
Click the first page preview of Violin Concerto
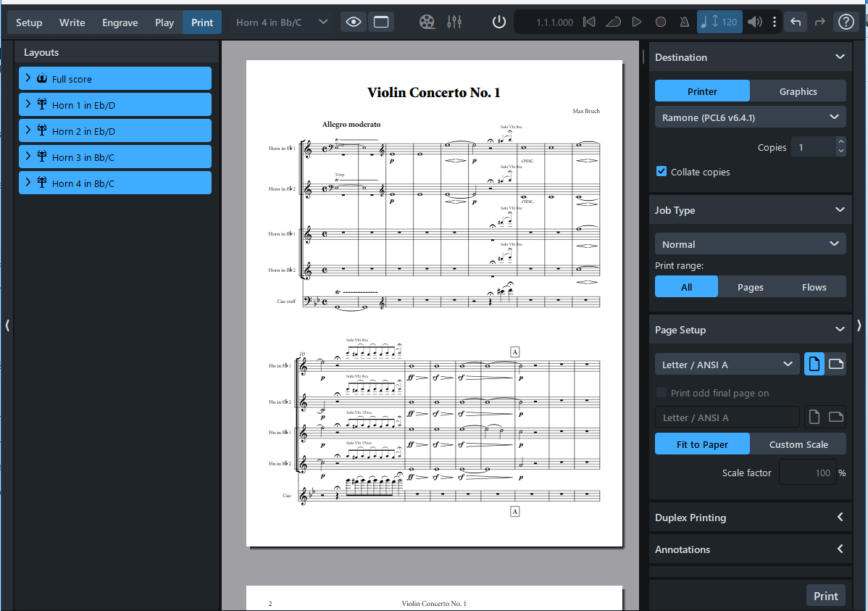[x=434, y=303]
